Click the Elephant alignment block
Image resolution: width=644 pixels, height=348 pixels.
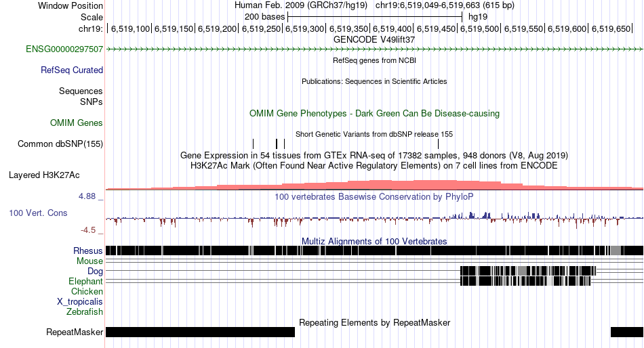click(x=525, y=281)
